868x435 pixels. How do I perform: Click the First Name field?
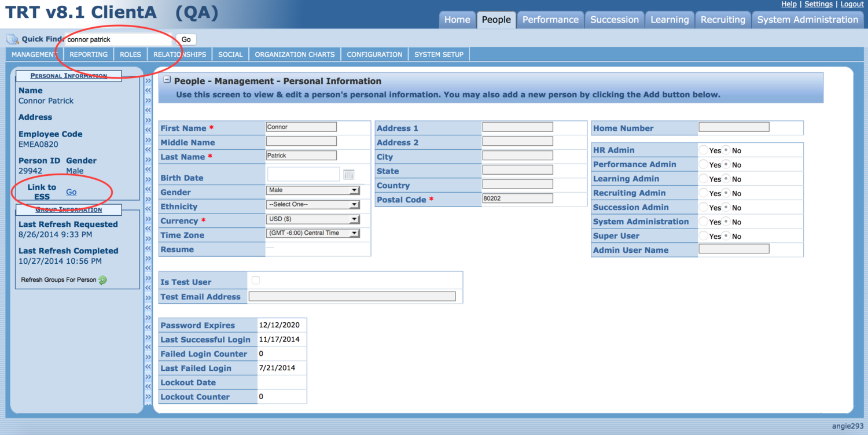(x=301, y=127)
